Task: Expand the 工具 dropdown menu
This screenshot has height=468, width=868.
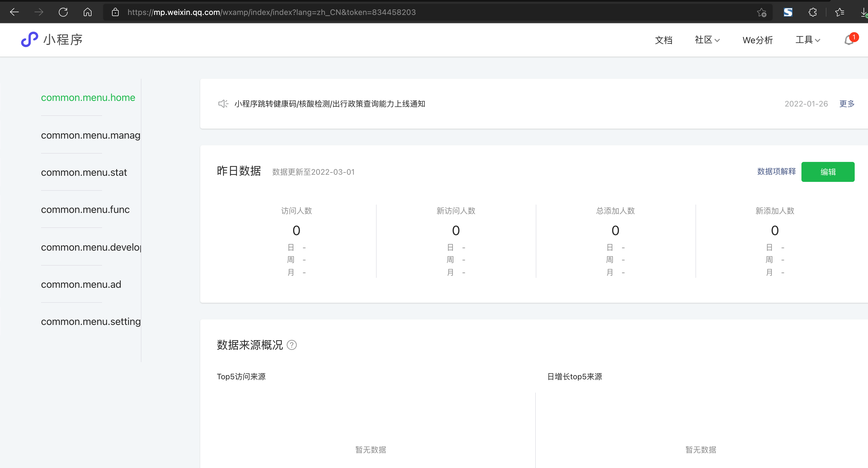Action: pyautogui.click(x=808, y=40)
